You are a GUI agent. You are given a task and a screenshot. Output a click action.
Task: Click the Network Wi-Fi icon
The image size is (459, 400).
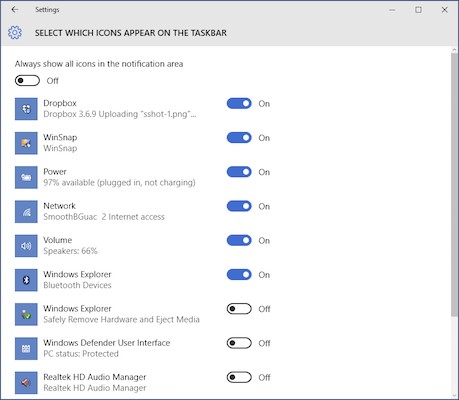click(x=26, y=211)
